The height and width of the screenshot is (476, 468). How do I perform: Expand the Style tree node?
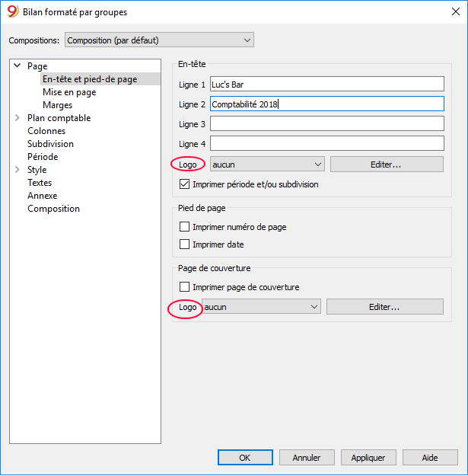(18, 169)
